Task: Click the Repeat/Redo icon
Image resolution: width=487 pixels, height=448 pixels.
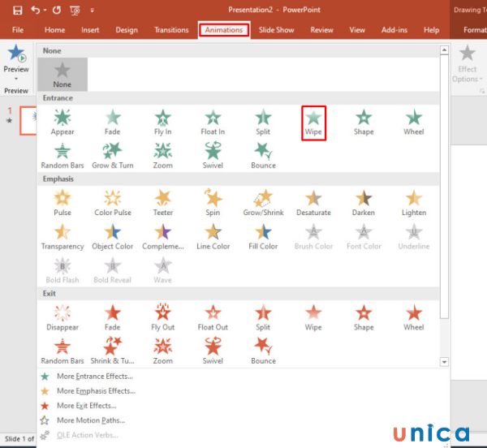Action: tap(57, 11)
